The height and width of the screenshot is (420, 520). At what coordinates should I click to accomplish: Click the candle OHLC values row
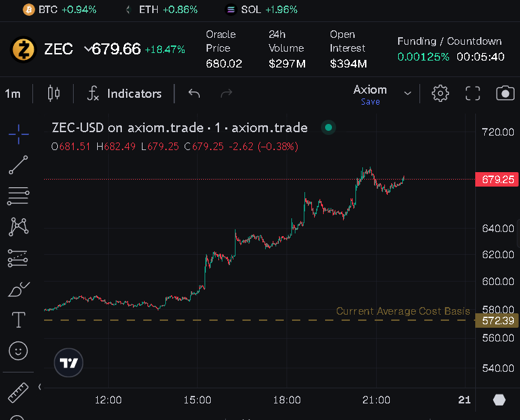coord(174,147)
